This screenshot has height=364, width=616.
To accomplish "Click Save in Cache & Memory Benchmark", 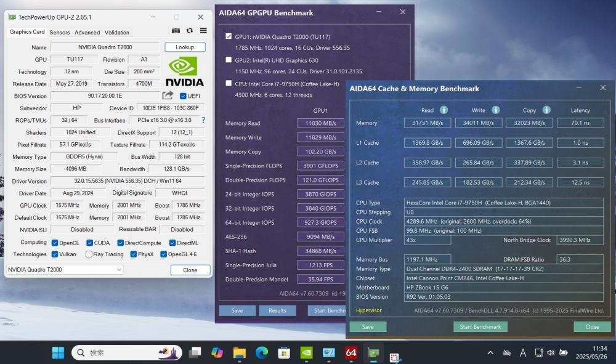I will pos(368,326).
